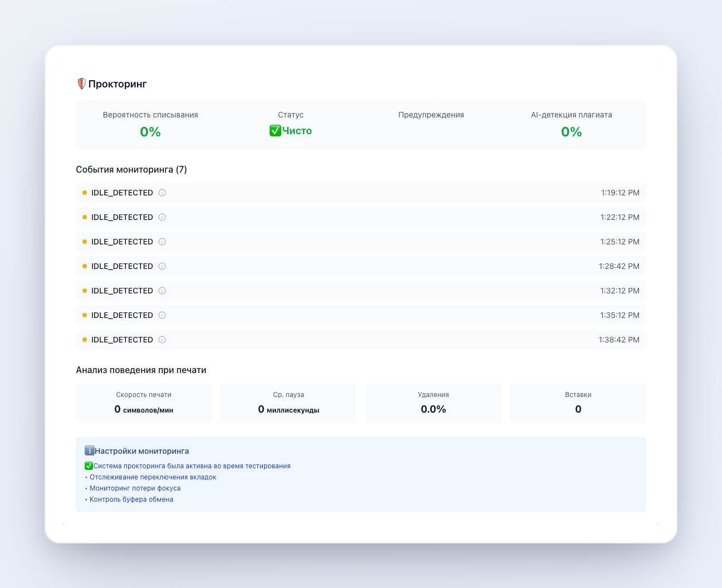The image size is (722, 588).
Task: Click the info icon beside the 1:38:42 PM event
Action: [162, 340]
